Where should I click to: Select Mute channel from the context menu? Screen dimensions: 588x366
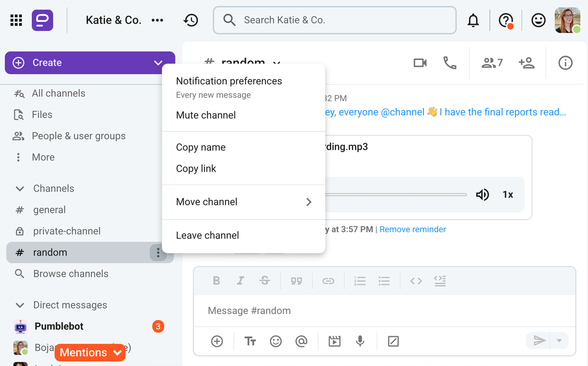coord(206,115)
